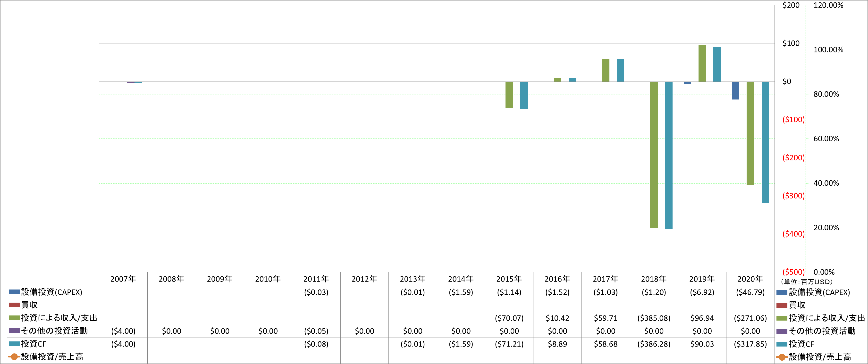
Task: Click the ($385.08) investment value for 2018
Action: (654, 318)
